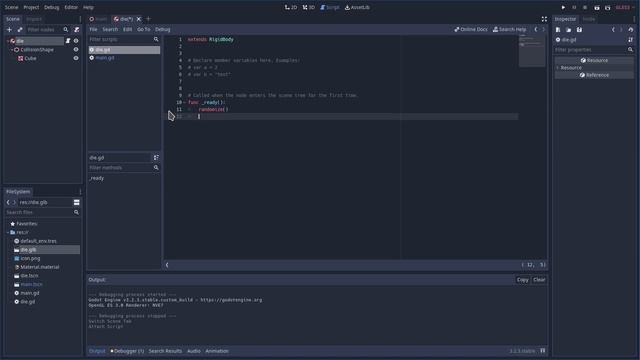Open the Project menu

(x=31, y=7)
